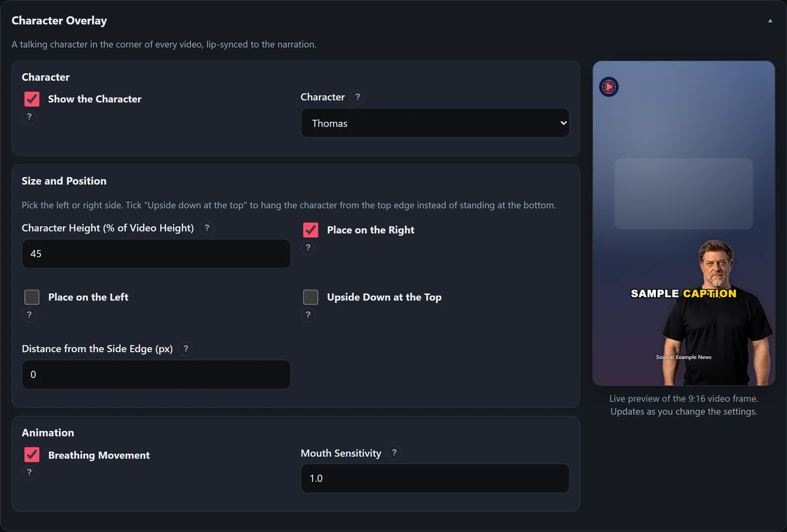The height and width of the screenshot is (532, 787).
Task: Click the Breathing Movement label text
Action: (99, 455)
